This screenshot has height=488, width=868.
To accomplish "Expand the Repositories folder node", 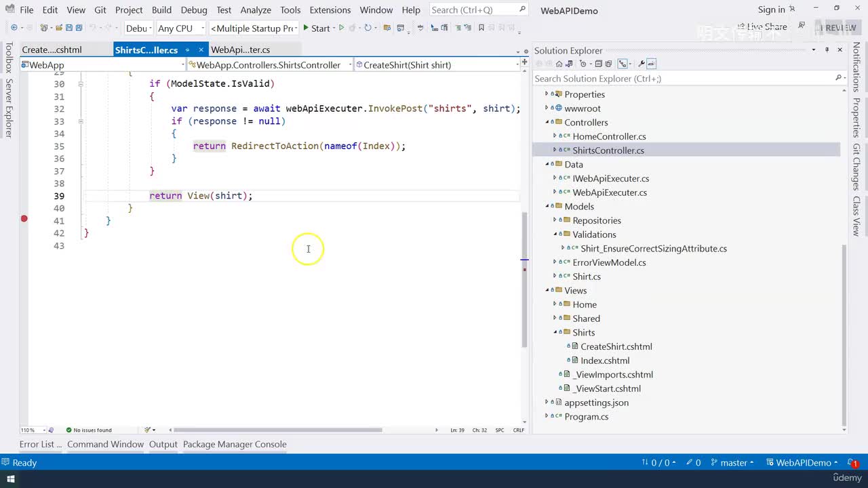I will pos(555,220).
